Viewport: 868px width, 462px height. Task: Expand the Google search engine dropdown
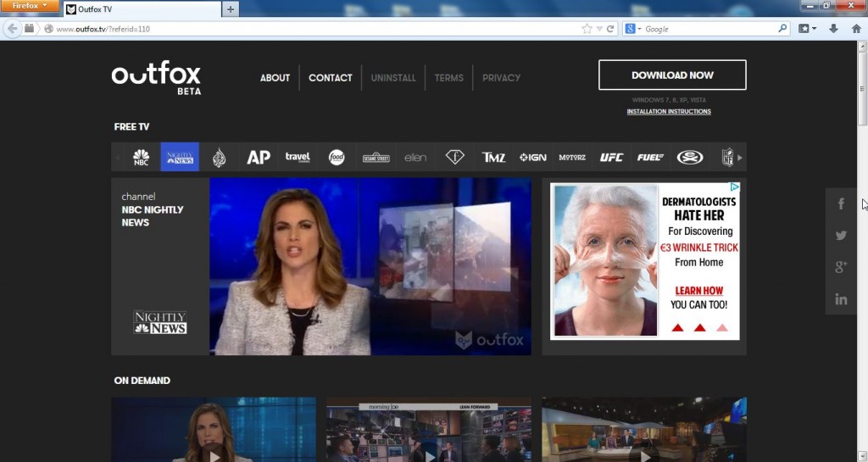pos(633,29)
